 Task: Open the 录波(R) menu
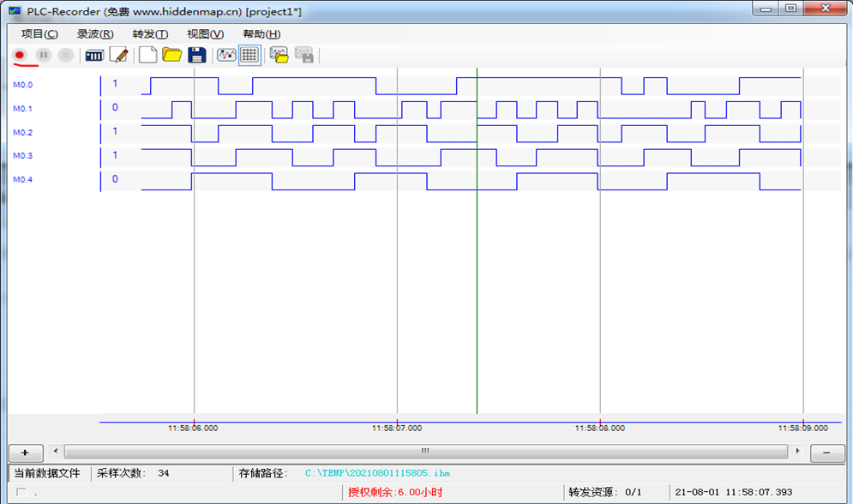pos(95,34)
